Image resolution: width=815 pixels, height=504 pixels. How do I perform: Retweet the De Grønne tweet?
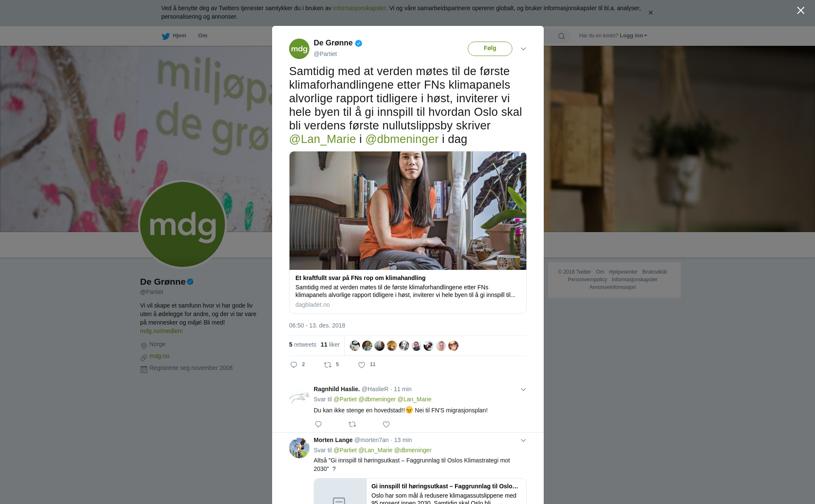(x=328, y=365)
